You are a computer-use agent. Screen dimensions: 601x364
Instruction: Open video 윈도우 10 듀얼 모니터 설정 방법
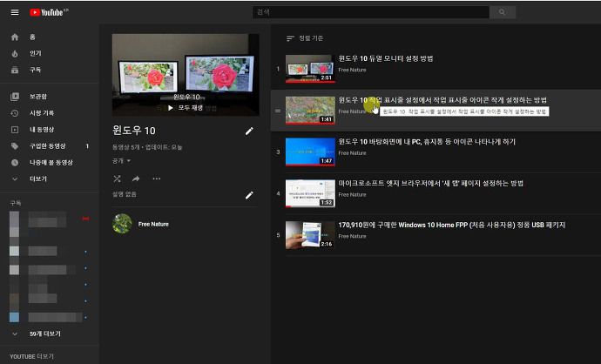coord(386,58)
